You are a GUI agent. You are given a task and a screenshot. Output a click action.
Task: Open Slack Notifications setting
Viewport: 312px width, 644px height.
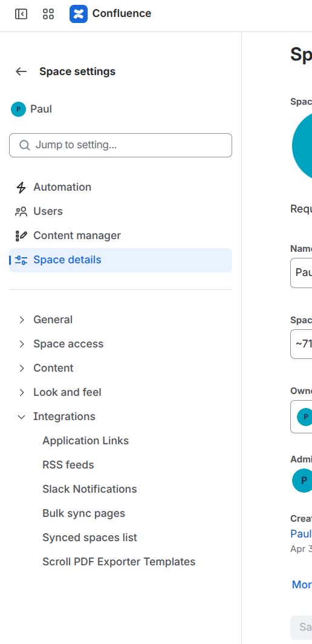point(89,489)
